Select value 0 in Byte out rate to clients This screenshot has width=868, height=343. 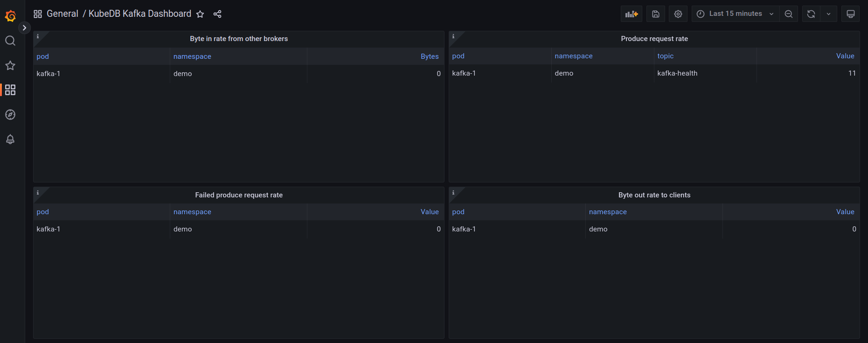tap(791, 229)
